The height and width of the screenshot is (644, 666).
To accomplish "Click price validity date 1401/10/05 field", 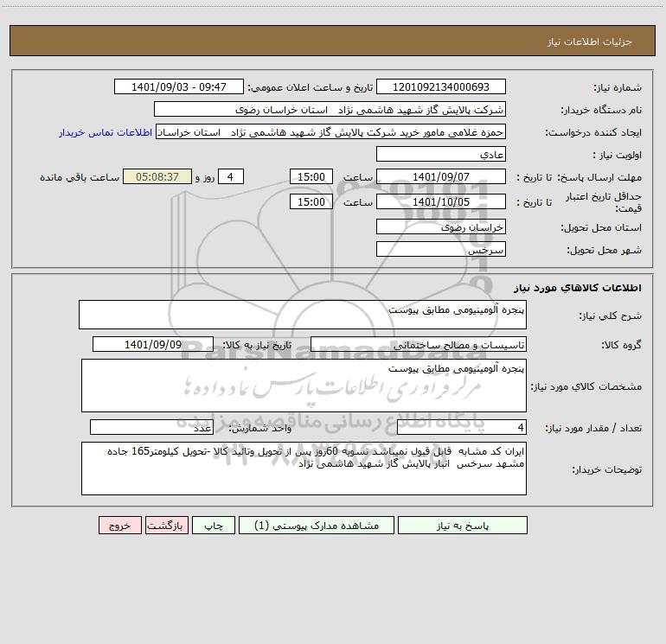I will (441, 201).
